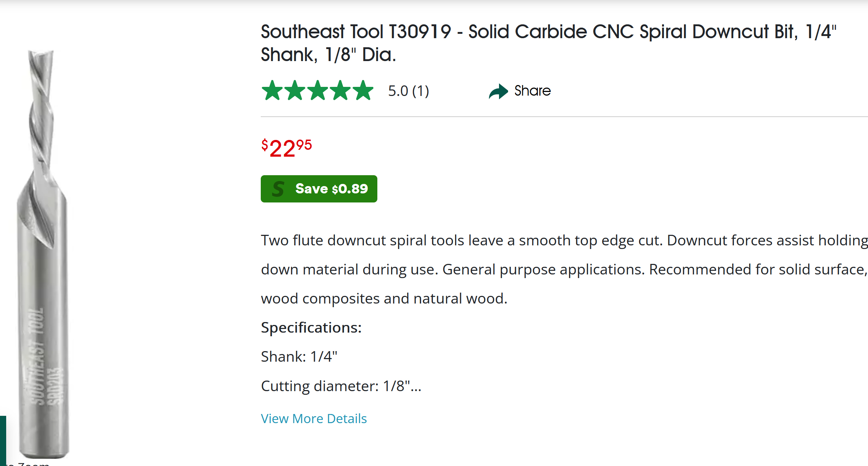Click the Specifications heading
The width and height of the screenshot is (868, 466).
pos(311,328)
